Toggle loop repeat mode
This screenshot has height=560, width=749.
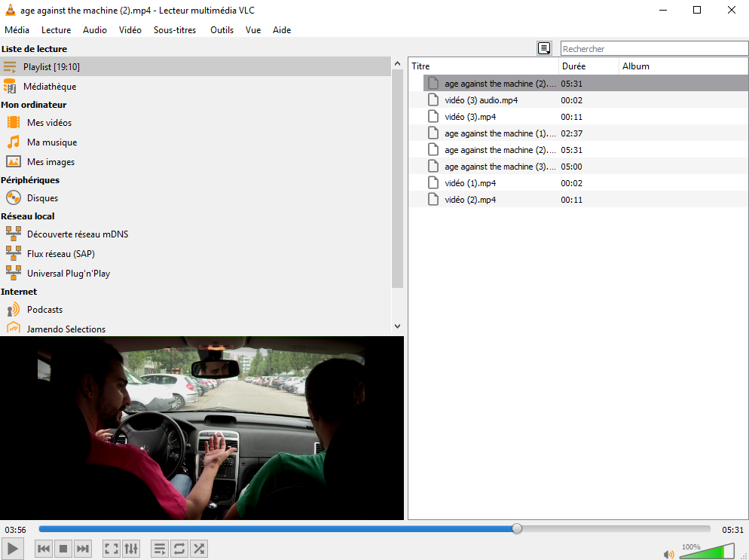pos(179,549)
